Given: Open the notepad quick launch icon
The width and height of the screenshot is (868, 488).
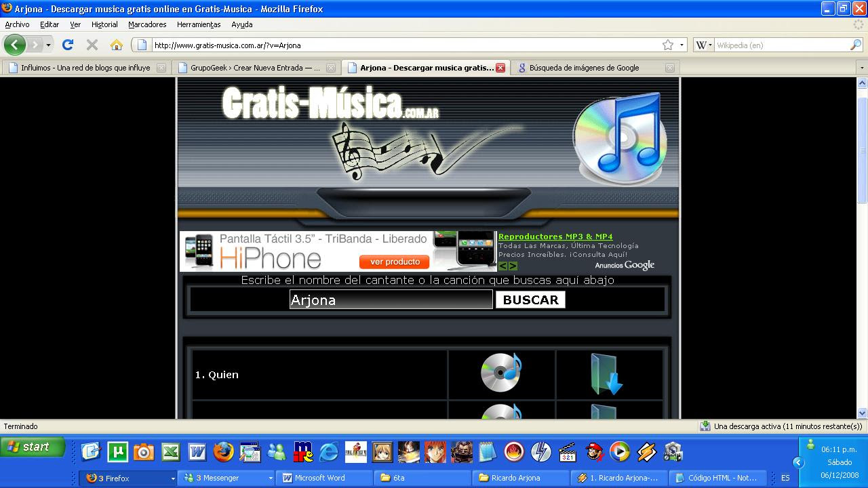Looking at the screenshot, I should coord(488,451).
